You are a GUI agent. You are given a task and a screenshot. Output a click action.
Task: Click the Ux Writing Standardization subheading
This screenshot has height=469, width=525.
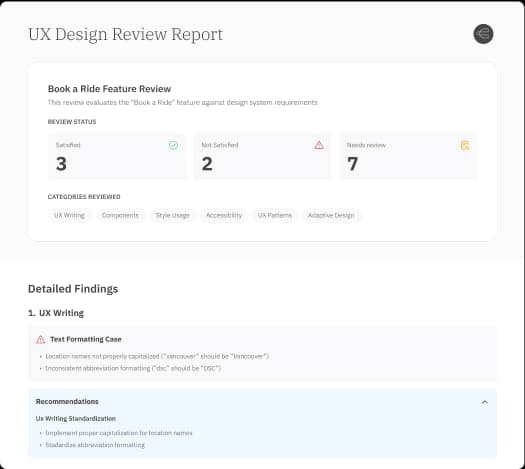pyautogui.click(x=76, y=419)
